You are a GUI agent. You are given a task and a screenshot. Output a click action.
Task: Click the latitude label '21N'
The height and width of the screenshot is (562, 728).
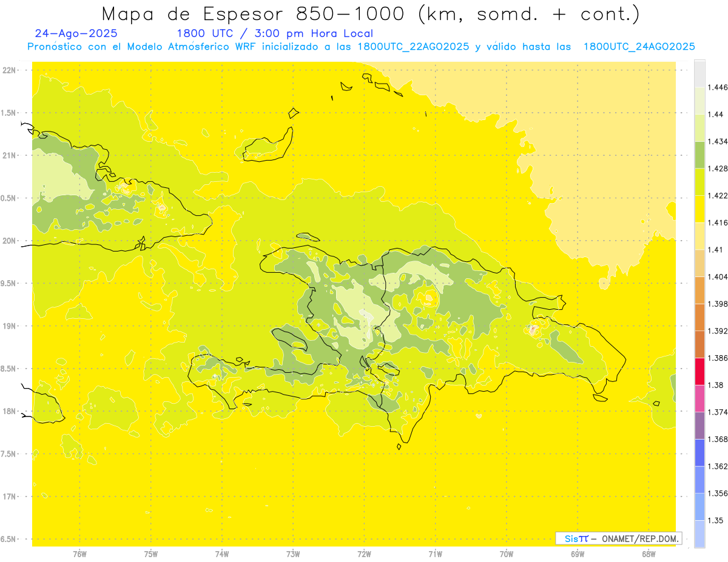pos(10,155)
